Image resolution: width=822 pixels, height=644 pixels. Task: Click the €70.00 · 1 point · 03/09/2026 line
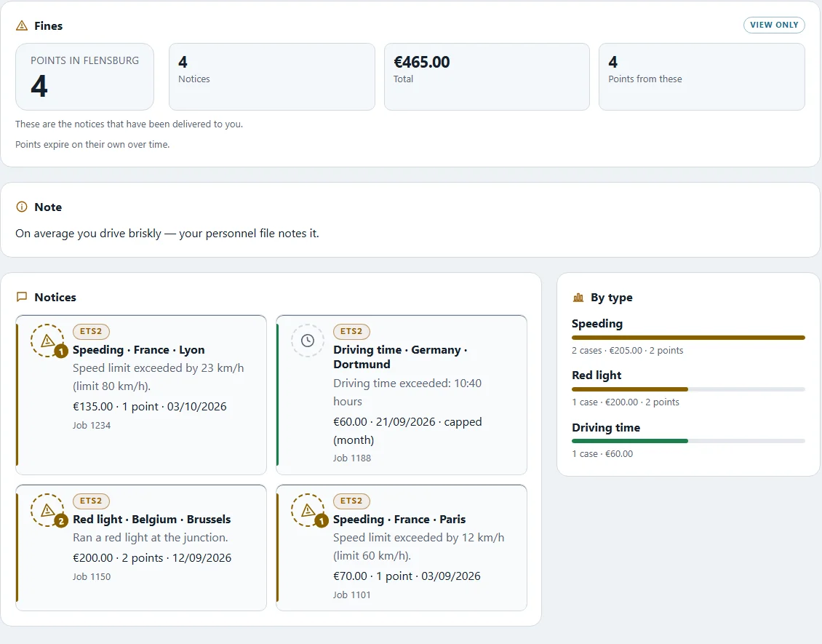(x=407, y=576)
